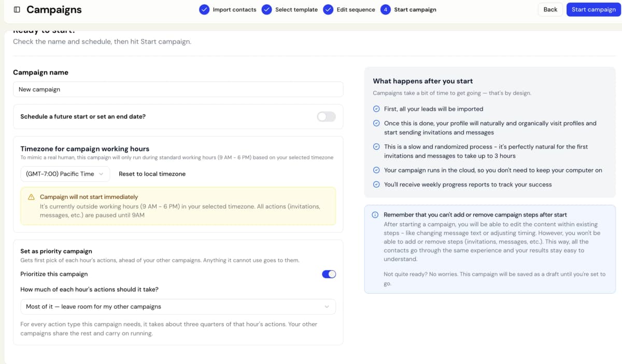
Task: Click check icon beside 'Once this is done'
Action: coord(376,123)
